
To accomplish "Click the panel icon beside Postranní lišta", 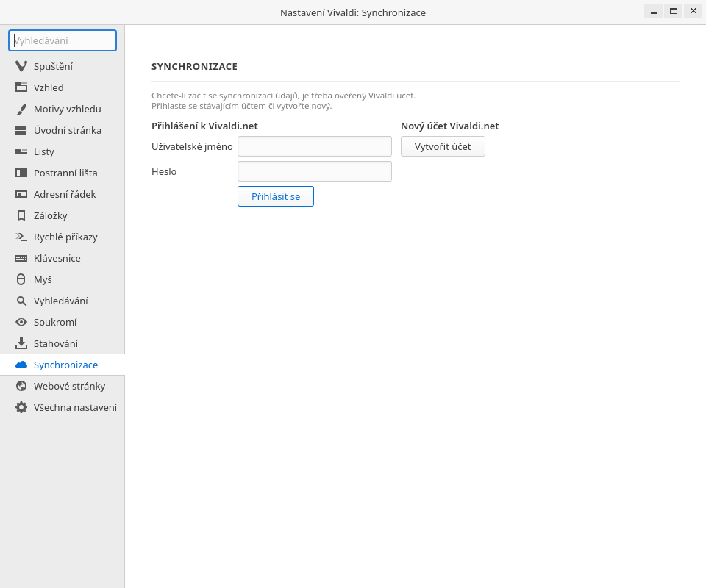I will click(21, 173).
